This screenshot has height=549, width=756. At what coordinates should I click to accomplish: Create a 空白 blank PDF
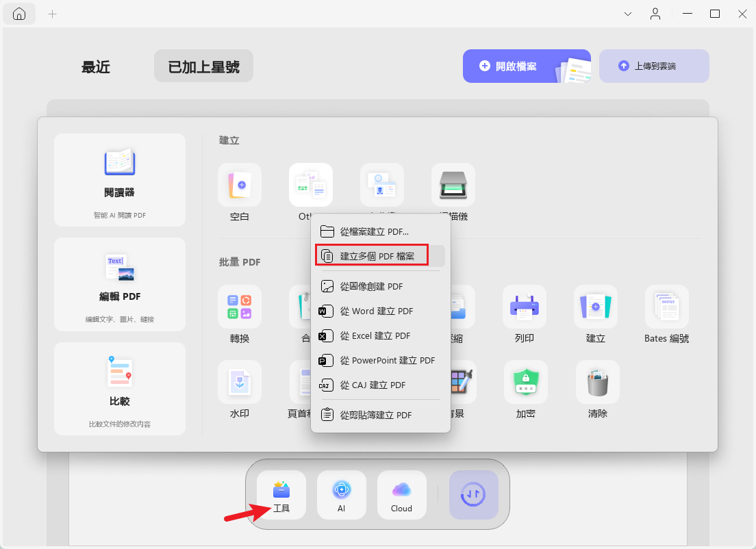click(x=240, y=185)
